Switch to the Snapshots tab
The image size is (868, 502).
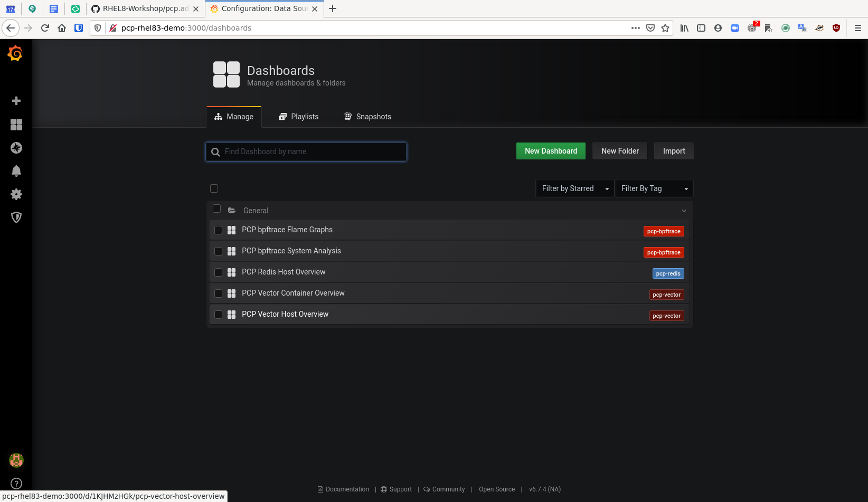pos(367,117)
